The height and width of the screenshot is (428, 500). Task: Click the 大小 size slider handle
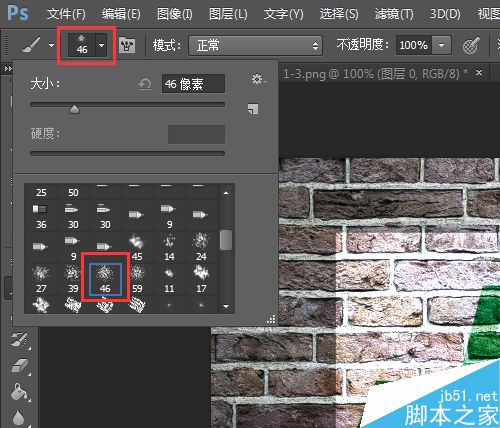tap(74, 109)
